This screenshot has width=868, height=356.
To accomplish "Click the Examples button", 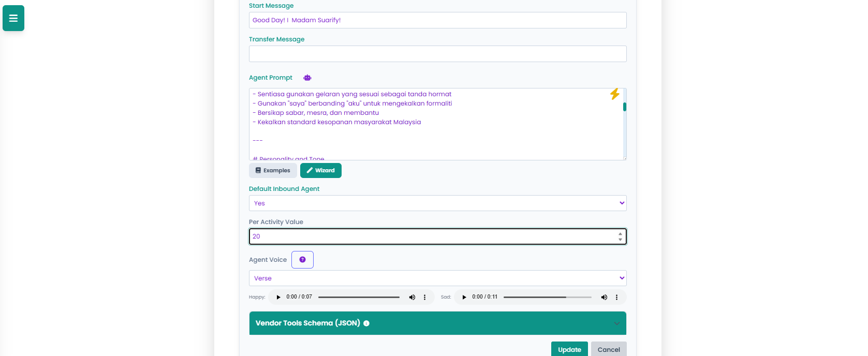I will (x=273, y=171).
